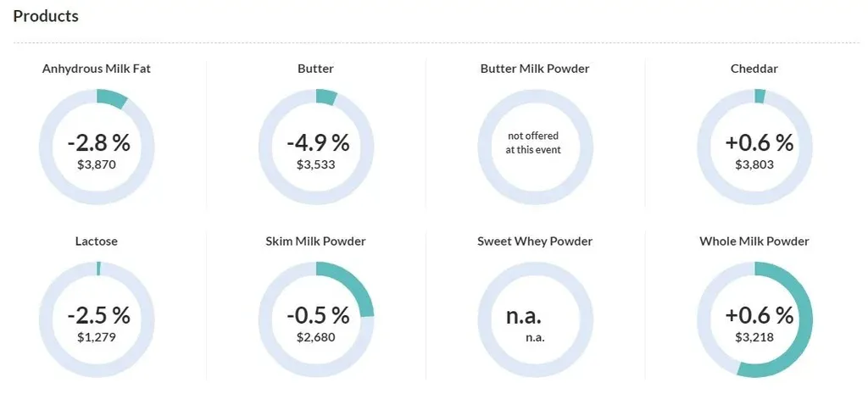Click the -2.5 % Lactose change value

(x=98, y=315)
